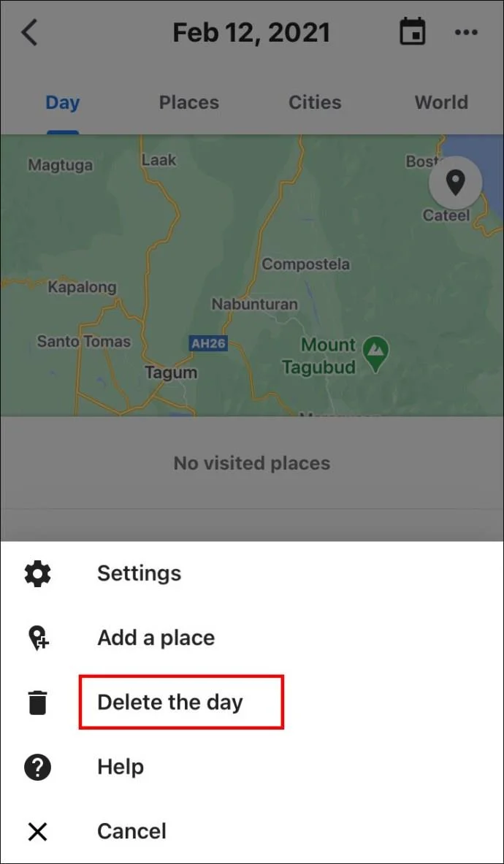Tap Cancel to dismiss the menu
504x864 pixels.
[131, 831]
